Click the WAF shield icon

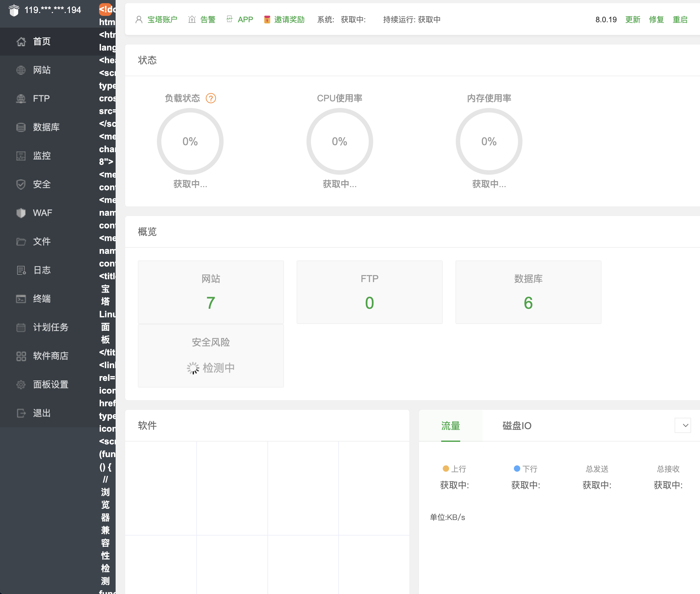click(21, 213)
